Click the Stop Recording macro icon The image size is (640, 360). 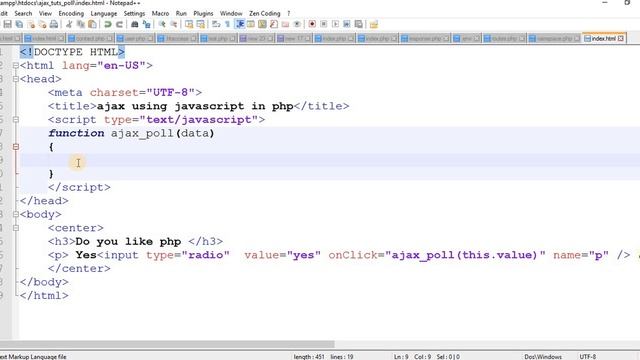point(323,24)
